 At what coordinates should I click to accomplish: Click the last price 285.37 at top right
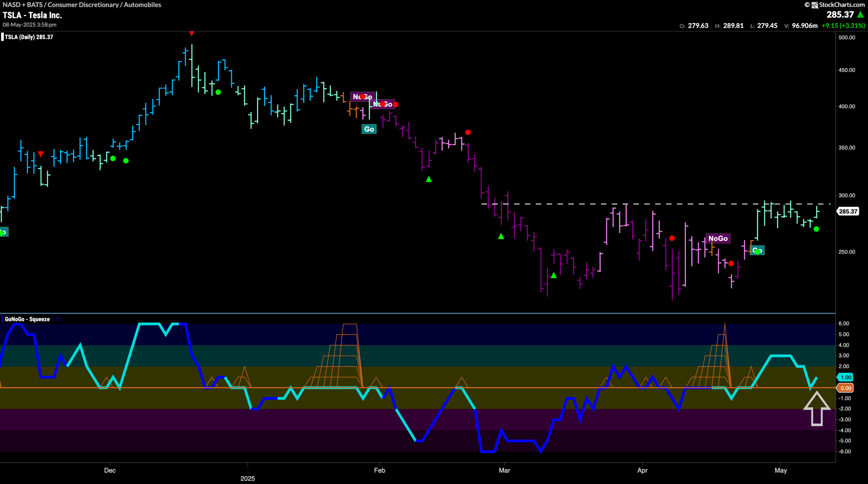pyautogui.click(x=840, y=15)
